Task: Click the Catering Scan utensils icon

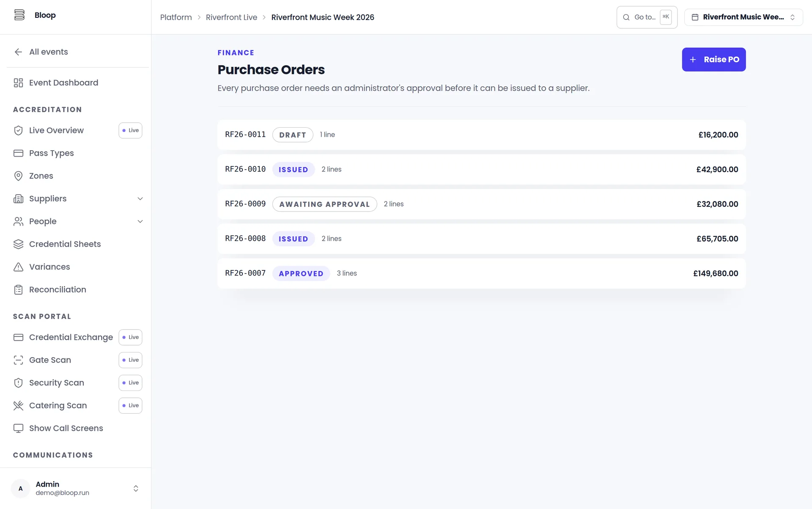Action: pyautogui.click(x=18, y=405)
